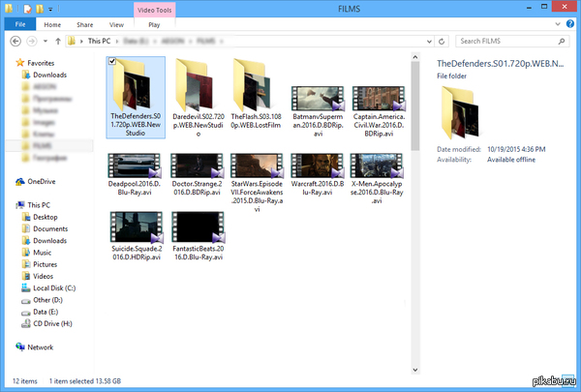Screen dimensions: 581x392
Task: Open Quick Access Toolbar customize dropdown
Action: (50, 9)
